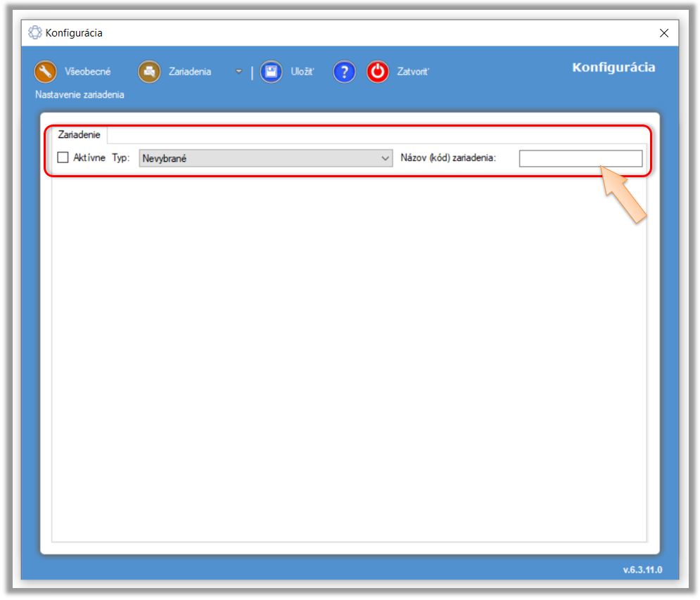Select the Zariadenie tab
Screen dimensions: 700x600
coord(79,134)
